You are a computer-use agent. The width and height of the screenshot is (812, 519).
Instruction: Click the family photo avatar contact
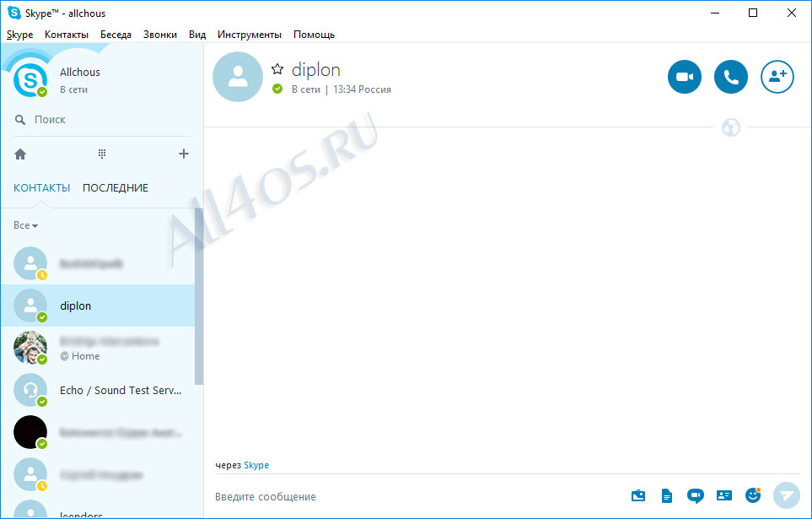(30, 348)
